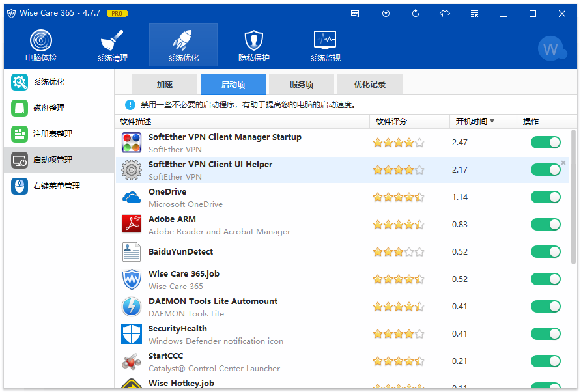Disable DAEMON Tools Lite Automount toggle

545,307
